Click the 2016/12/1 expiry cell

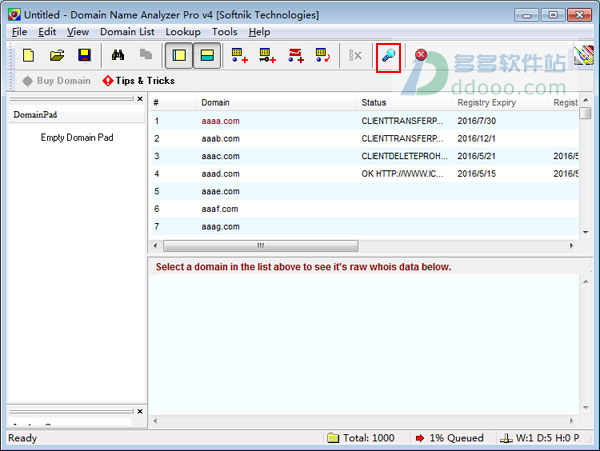[476, 138]
